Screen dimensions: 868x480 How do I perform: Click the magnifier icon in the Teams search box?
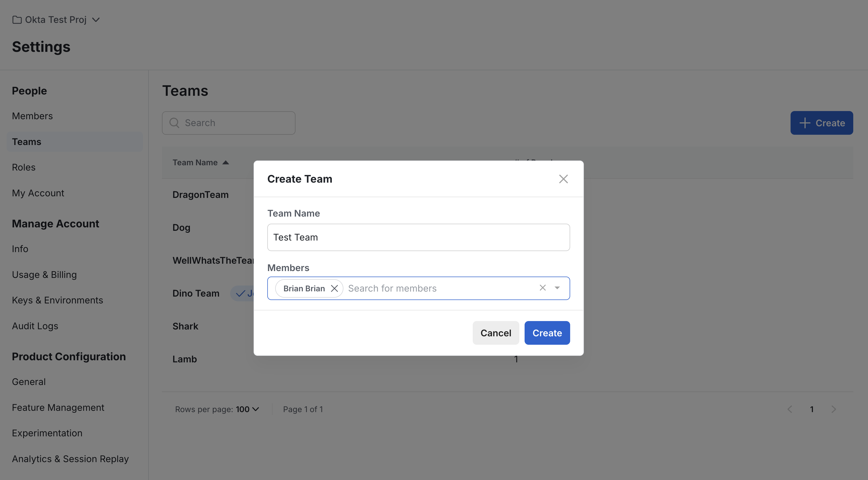[174, 123]
